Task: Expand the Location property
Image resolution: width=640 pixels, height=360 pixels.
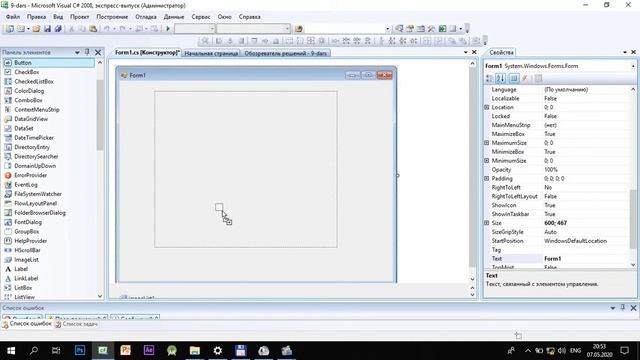Action: pos(487,107)
